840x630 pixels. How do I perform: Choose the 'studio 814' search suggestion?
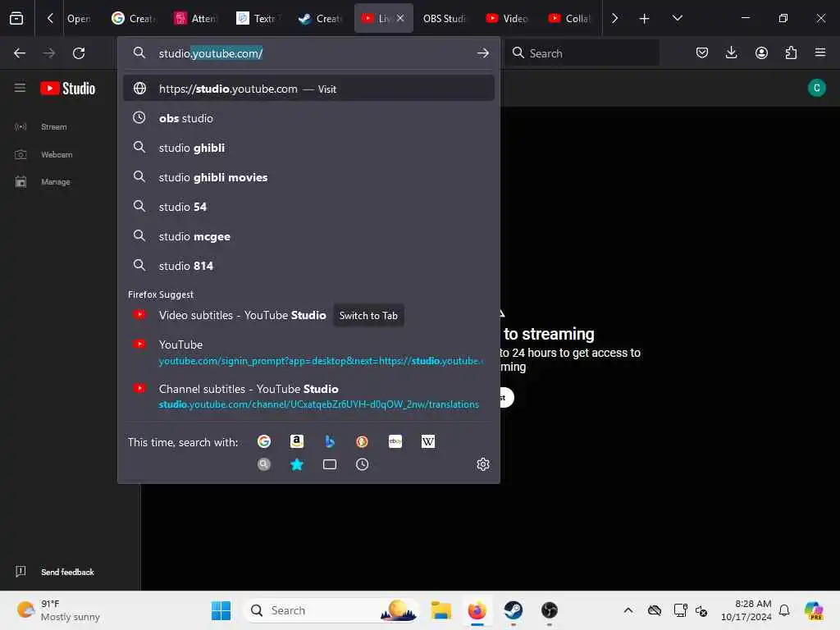pos(308,266)
